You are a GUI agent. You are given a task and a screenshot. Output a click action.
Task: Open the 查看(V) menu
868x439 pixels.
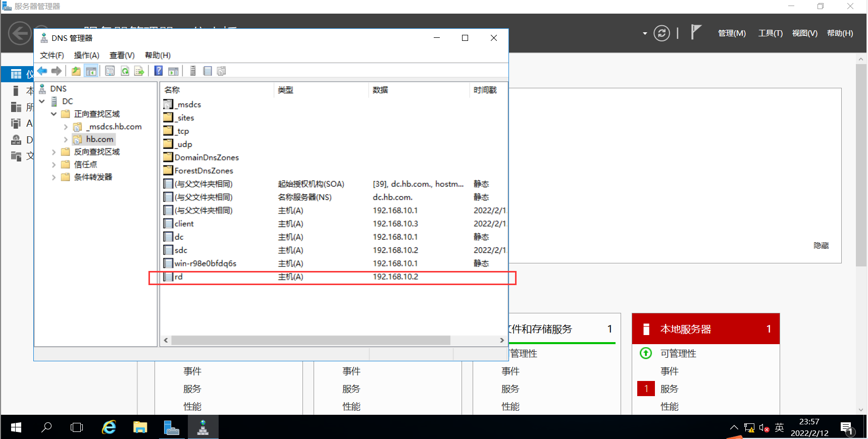(x=122, y=56)
